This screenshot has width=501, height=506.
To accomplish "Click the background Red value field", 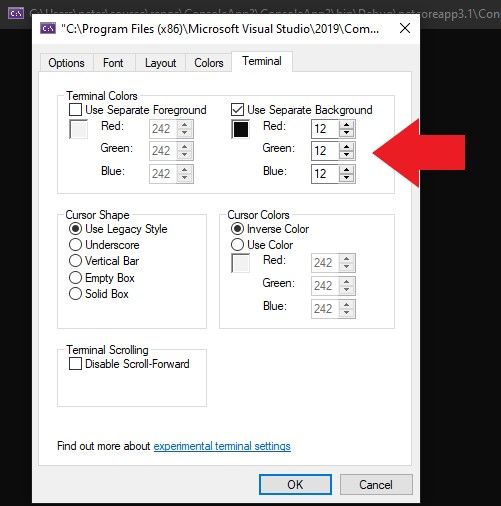I will [325, 129].
